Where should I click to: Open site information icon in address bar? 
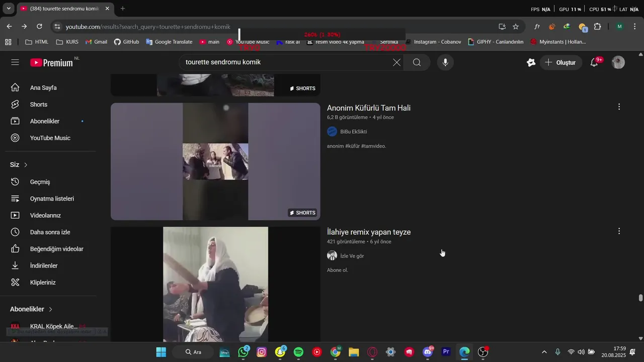coord(57,27)
